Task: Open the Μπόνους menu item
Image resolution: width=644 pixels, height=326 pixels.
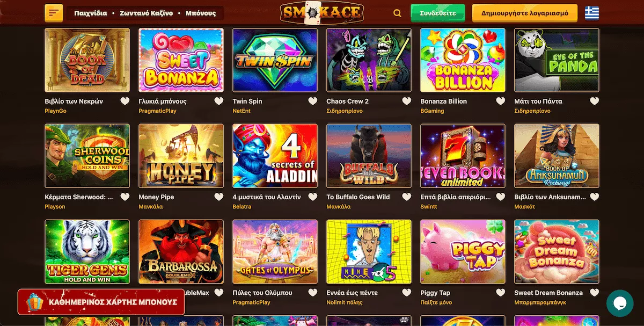Action: tap(201, 13)
